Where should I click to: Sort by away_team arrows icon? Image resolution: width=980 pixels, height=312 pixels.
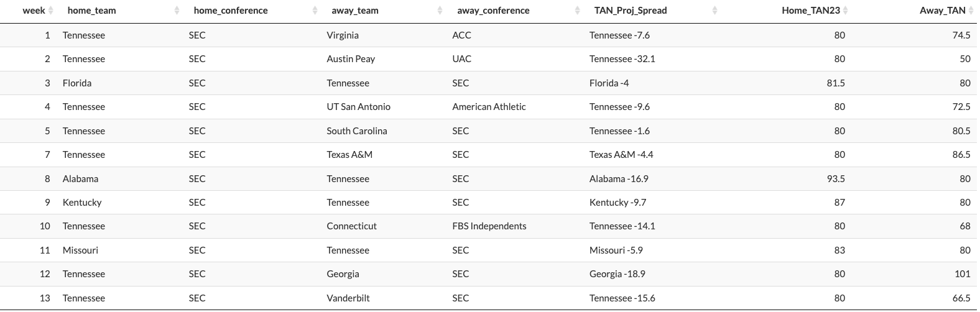pyautogui.click(x=440, y=11)
